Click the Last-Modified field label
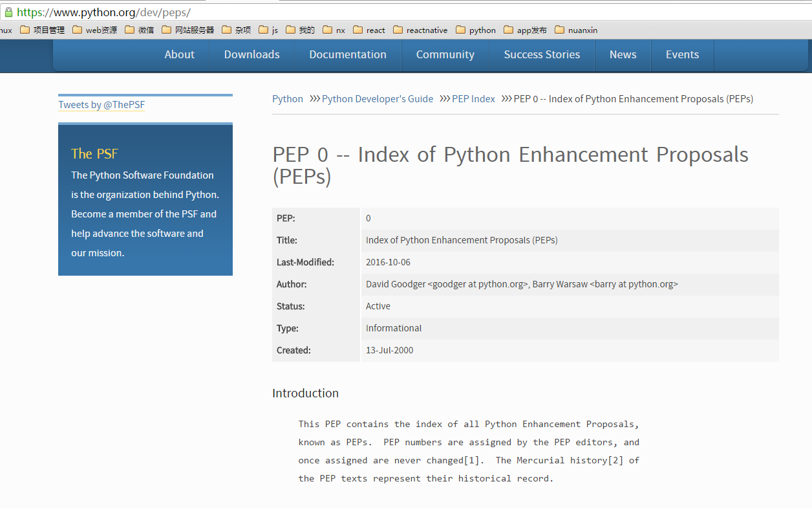 (305, 262)
